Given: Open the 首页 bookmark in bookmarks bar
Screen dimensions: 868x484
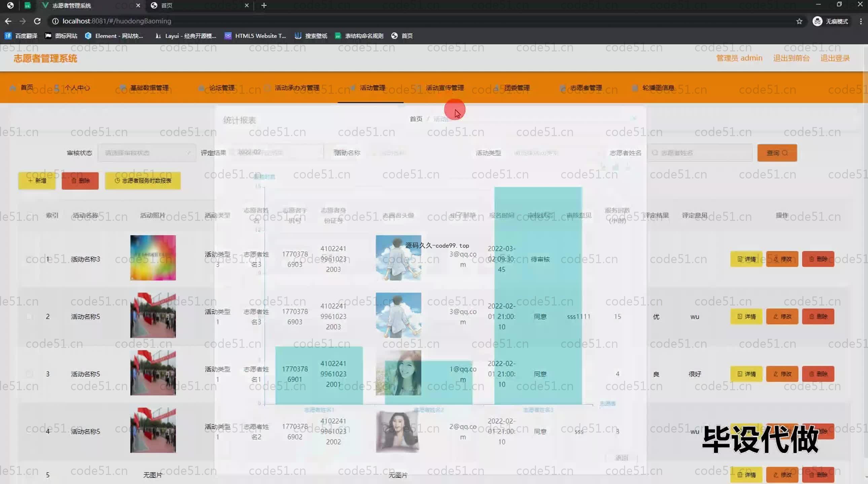Looking at the screenshot, I should coord(402,36).
